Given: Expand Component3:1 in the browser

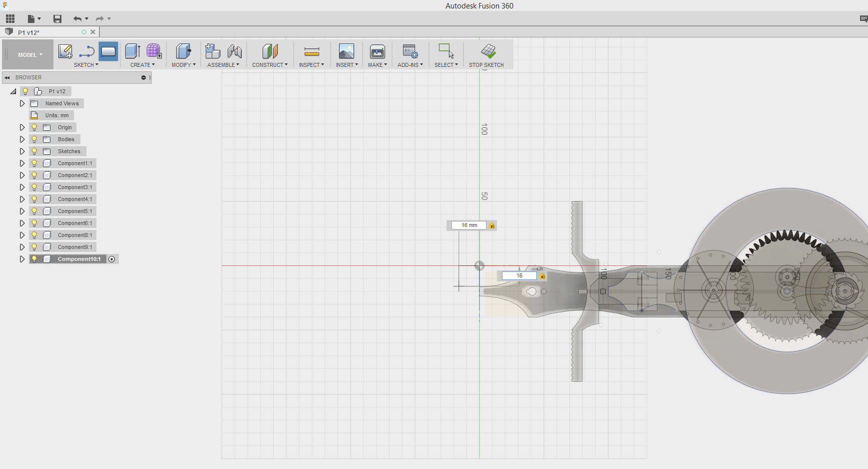Looking at the screenshot, I should (x=22, y=187).
